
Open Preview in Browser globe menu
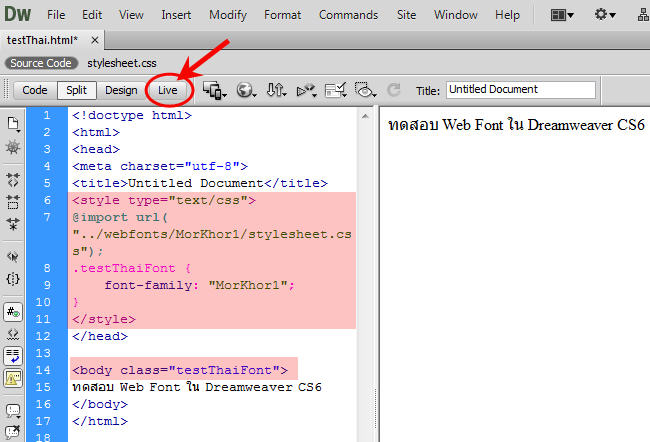pos(246,90)
